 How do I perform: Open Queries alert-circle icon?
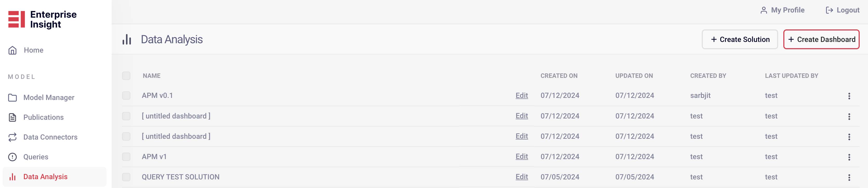(x=12, y=157)
